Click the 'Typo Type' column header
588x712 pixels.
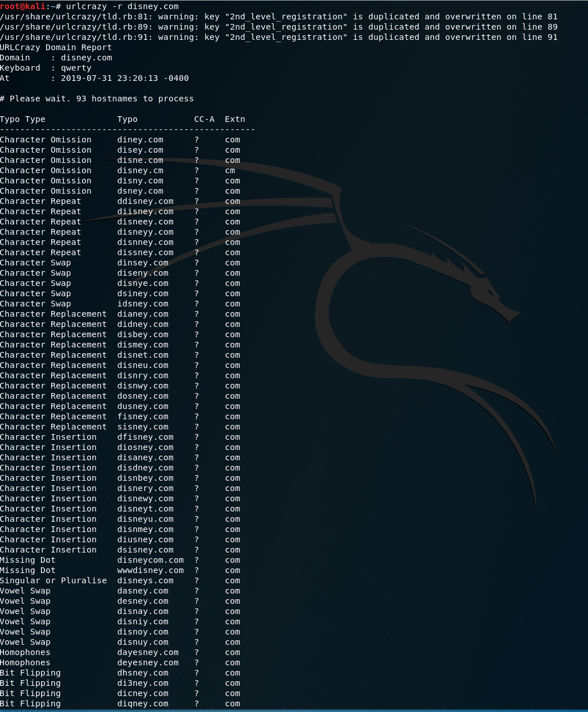click(23, 119)
